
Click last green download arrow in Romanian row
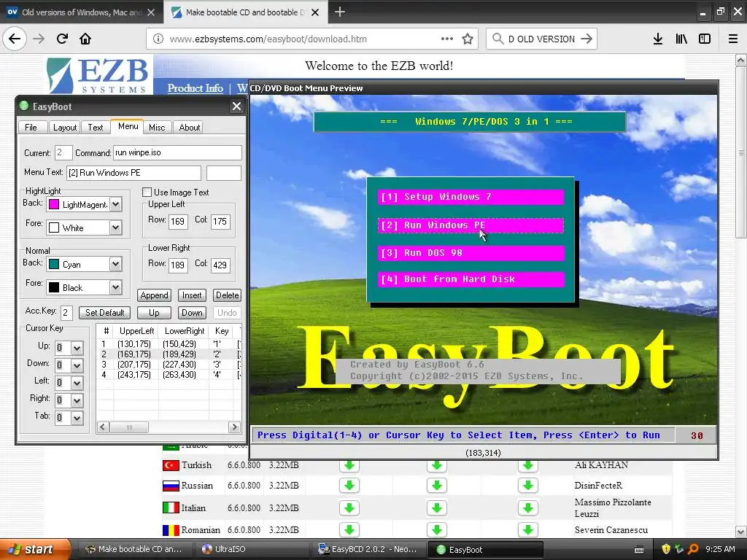pos(528,529)
